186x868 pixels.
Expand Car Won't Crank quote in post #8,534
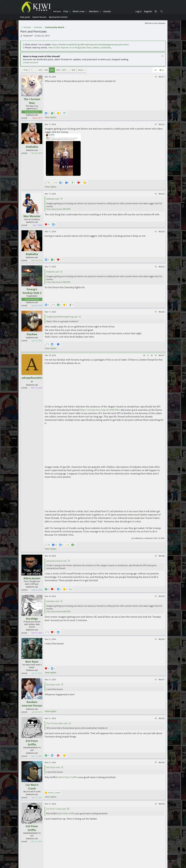click(x=68, y=809)
